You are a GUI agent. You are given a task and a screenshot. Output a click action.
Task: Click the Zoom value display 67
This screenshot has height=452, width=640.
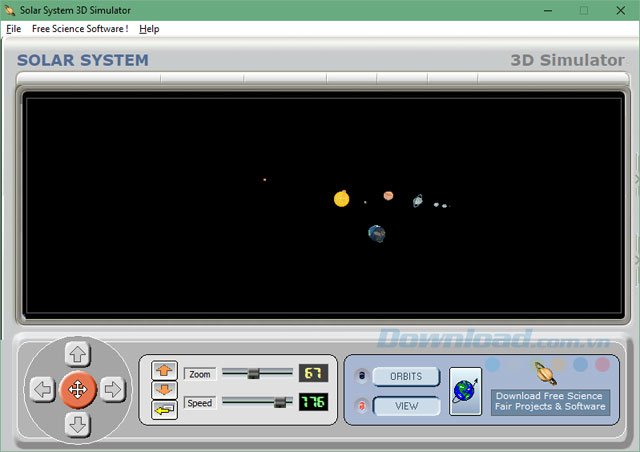click(313, 373)
